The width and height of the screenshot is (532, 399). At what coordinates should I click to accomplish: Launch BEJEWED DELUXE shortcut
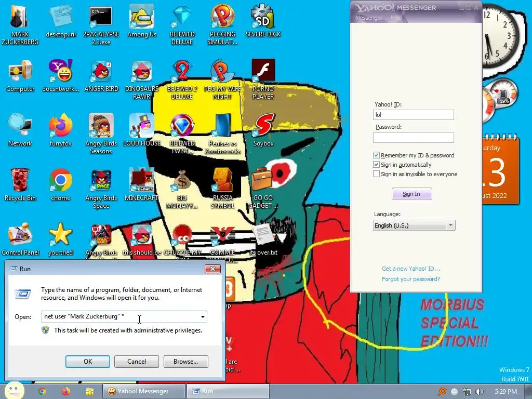182,24
